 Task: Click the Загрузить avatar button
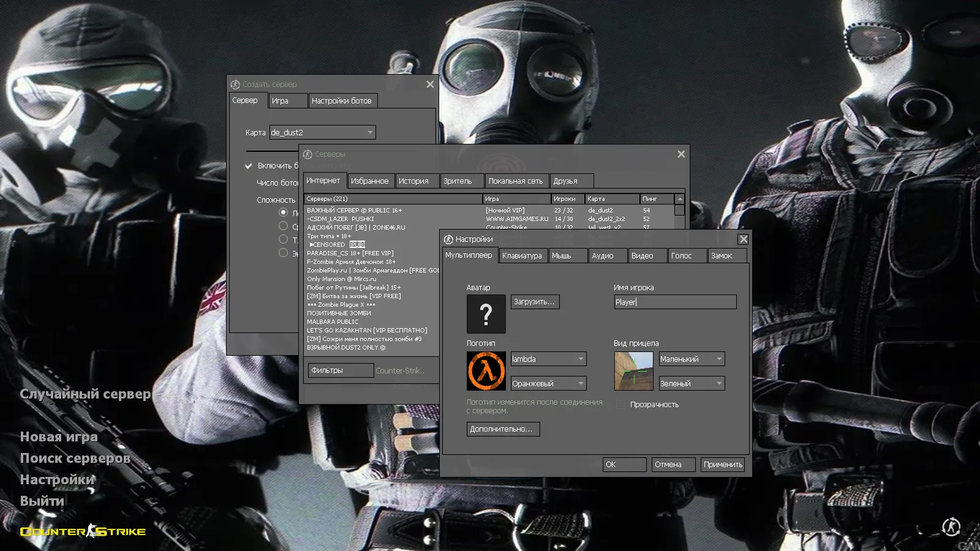pyautogui.click(x=534, y=302)
